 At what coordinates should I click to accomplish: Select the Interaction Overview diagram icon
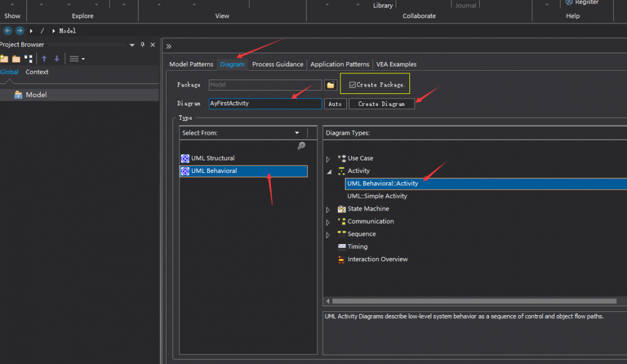point(340,259)
